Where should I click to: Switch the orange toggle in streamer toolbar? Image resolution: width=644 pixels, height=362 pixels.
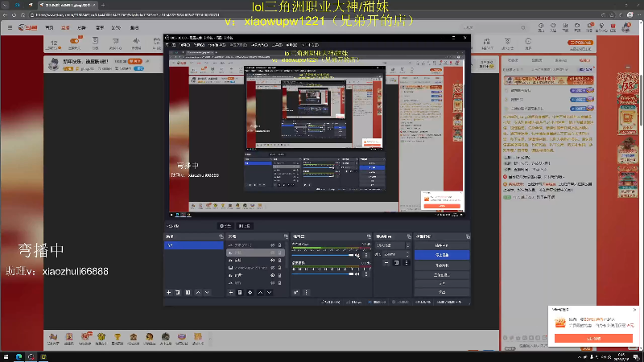[x=75, y=41]
